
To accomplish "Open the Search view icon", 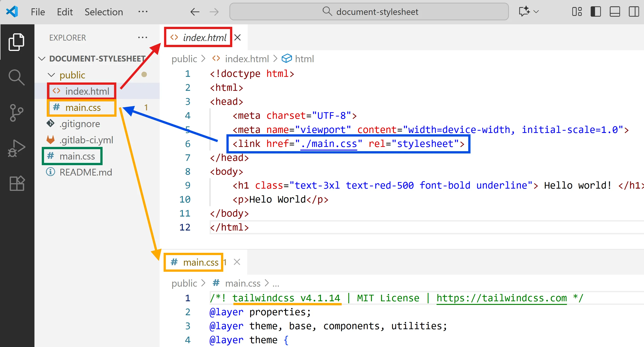I will coord(16,77).
